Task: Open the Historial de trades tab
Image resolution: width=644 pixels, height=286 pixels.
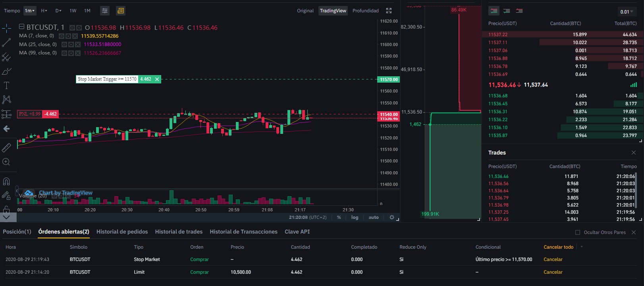Action: tap(179, 232)
